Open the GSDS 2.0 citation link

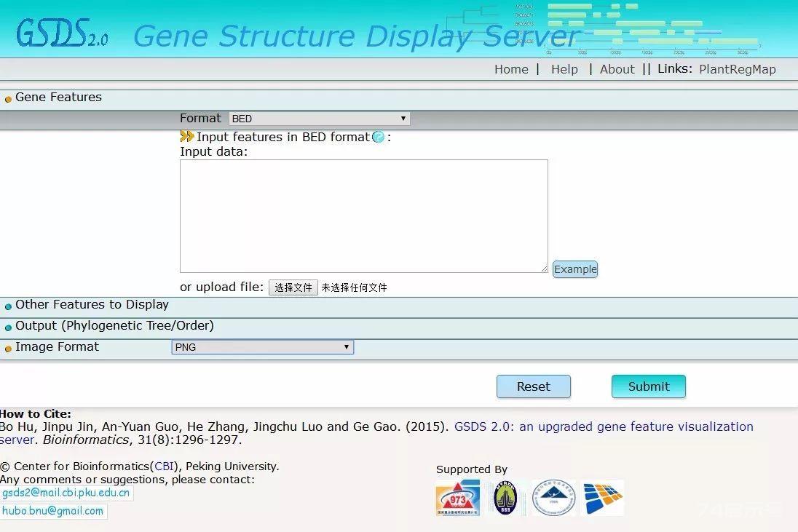point(604,426)
